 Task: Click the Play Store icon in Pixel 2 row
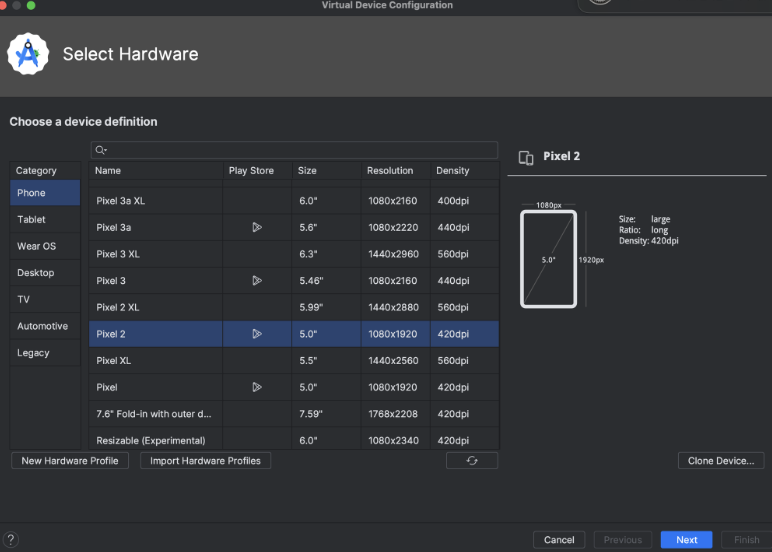(257, 334)
